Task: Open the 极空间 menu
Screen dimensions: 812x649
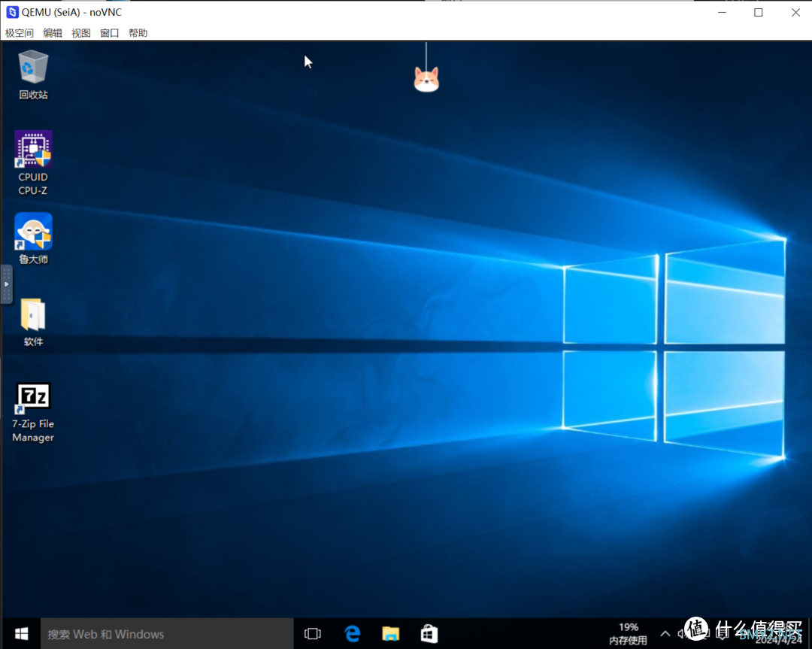Action: 19,33
